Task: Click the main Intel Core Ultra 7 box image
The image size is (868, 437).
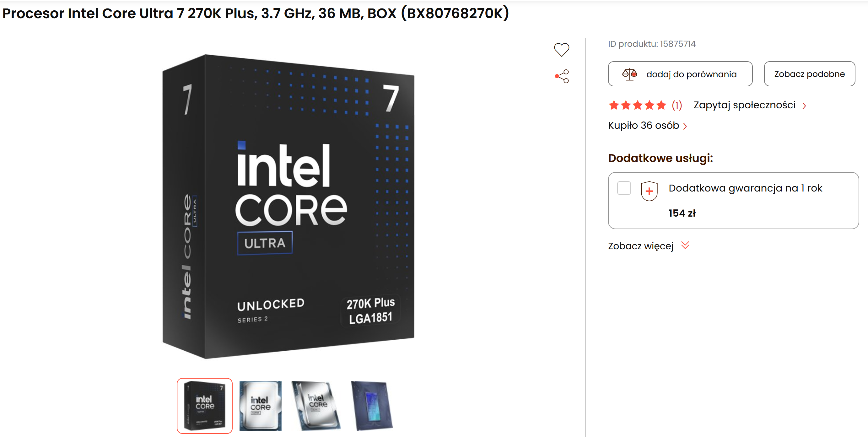Action: pyautogui.click(x=288, y=206)
